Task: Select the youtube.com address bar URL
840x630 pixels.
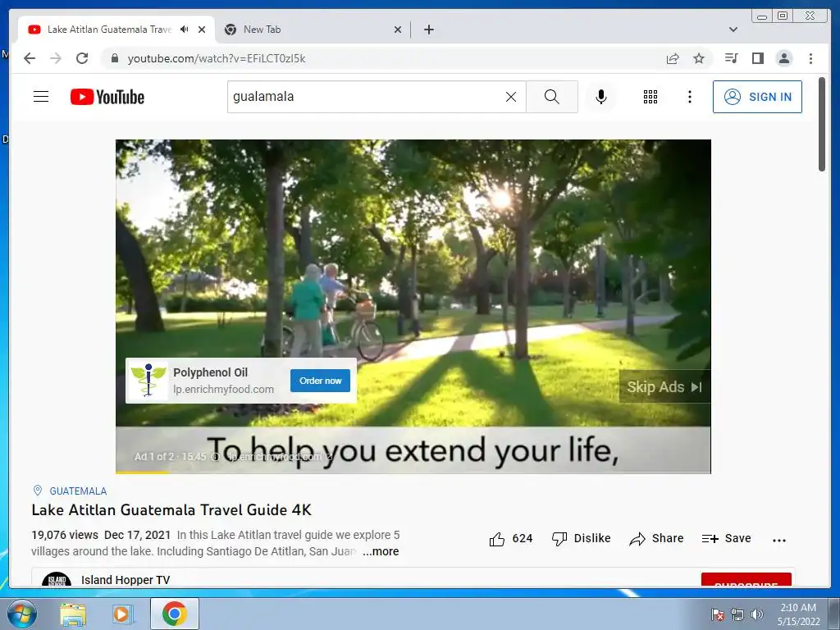Action: [217, 58]
